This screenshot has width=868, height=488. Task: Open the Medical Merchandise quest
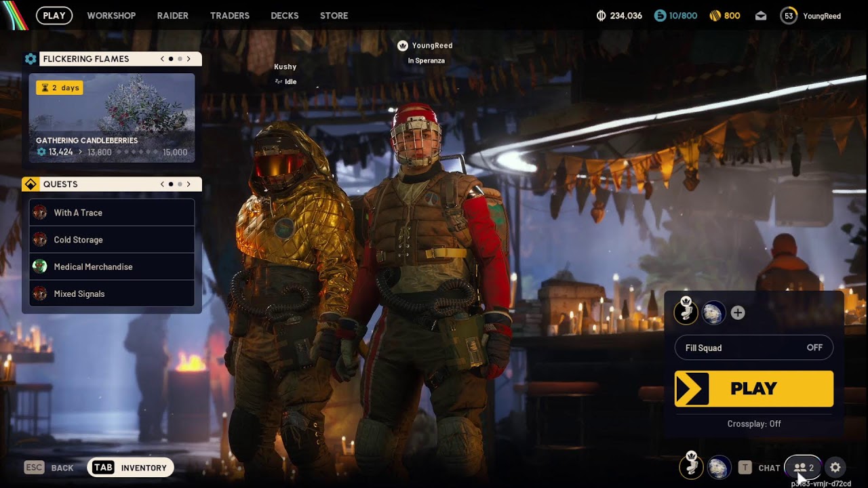coord(112,266)
